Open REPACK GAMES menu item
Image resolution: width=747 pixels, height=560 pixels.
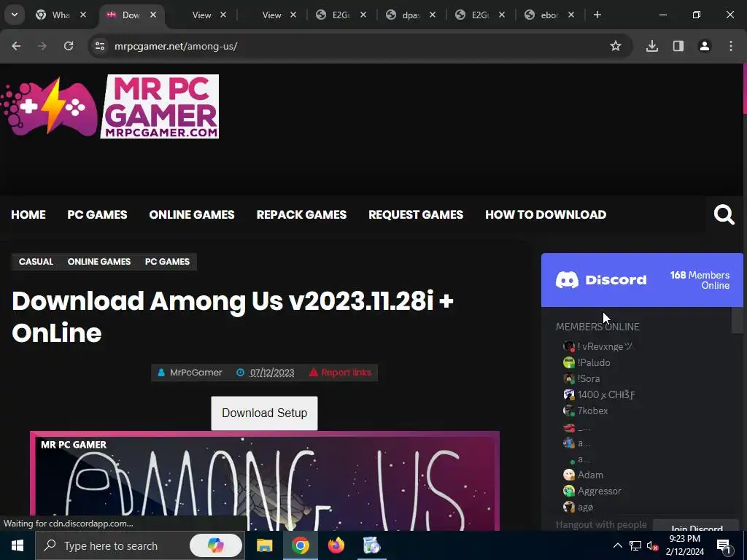pos(301,215)
